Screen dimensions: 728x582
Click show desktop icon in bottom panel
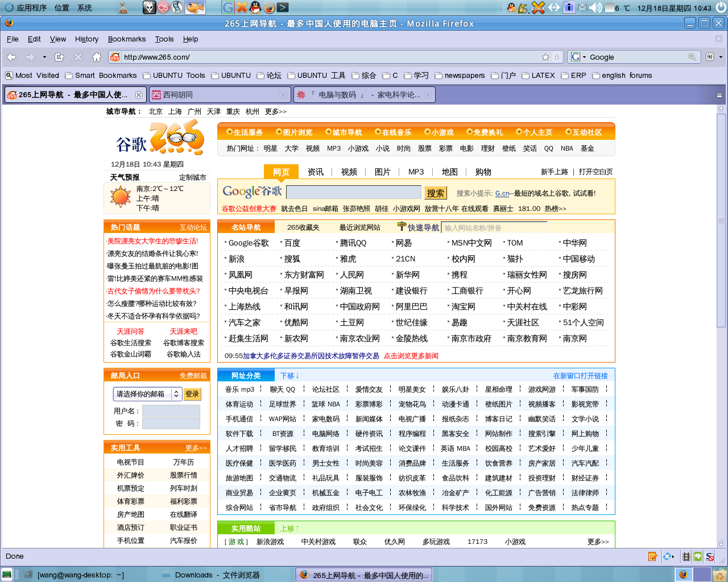(x=7, y=575)
